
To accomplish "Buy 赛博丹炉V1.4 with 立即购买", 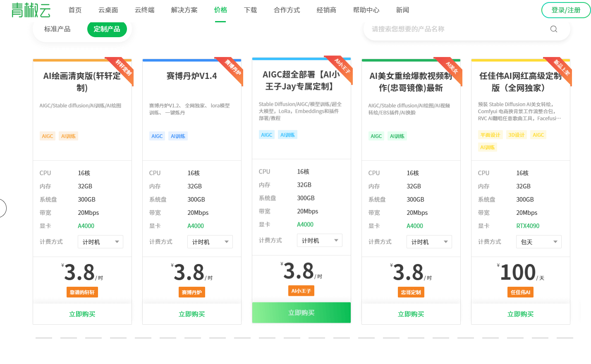I will pyautogui.click(x=192, y=314).
